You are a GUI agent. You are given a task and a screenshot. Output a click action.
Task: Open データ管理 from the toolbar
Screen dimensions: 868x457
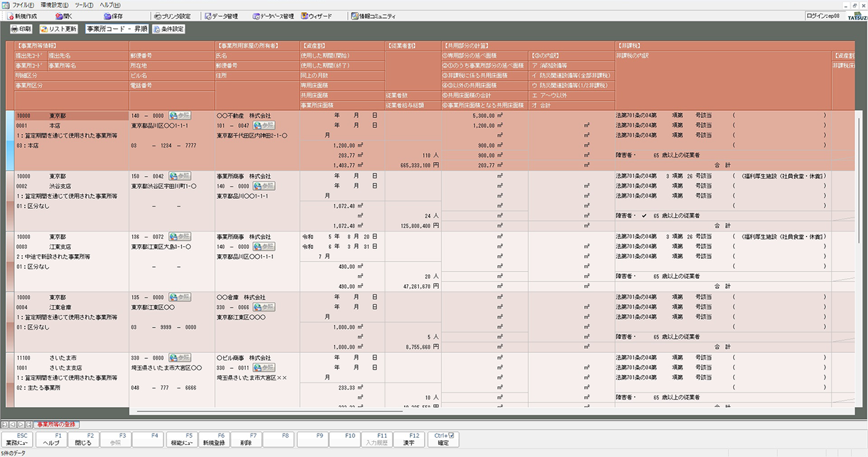coord(221,16)
